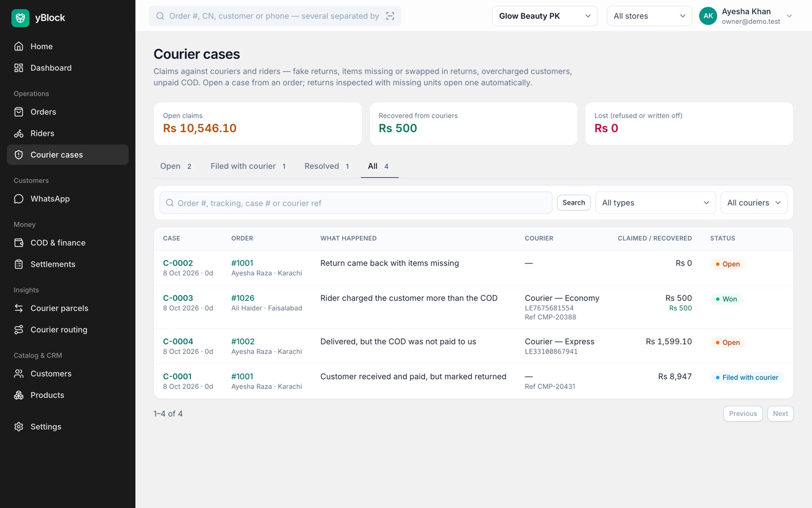Screen dimensions: 812x508
Task: Click the Filed with courier status badge
Action: (x=747, y=377)
